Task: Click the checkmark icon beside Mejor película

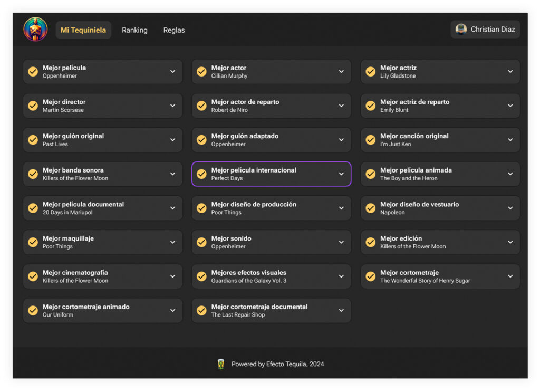Action: tap(33, 72)
